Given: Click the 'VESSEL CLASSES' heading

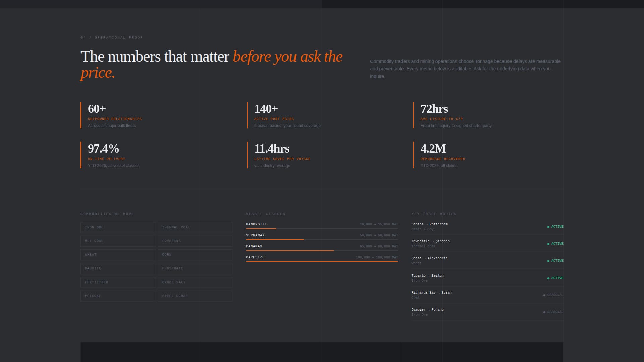Looking at the screenshot, I should point(266,214).
